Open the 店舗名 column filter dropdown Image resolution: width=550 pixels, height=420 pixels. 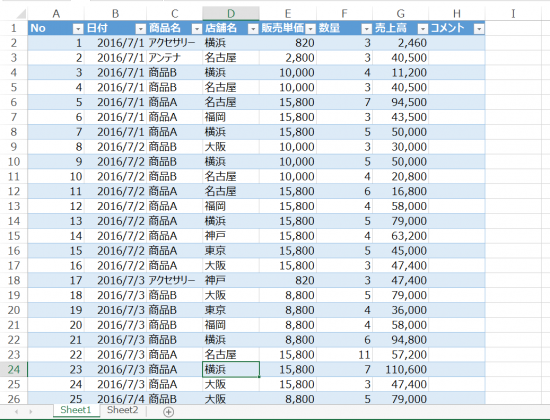tap(253, 29)
